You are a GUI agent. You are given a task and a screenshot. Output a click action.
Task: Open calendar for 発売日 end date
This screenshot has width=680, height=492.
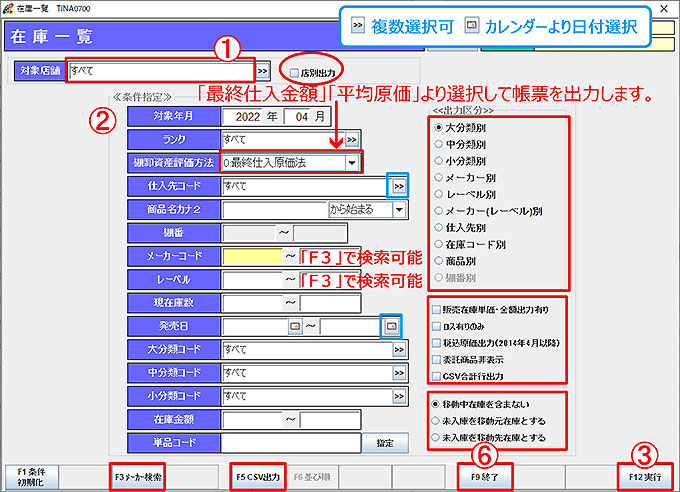tap(391, 326)
